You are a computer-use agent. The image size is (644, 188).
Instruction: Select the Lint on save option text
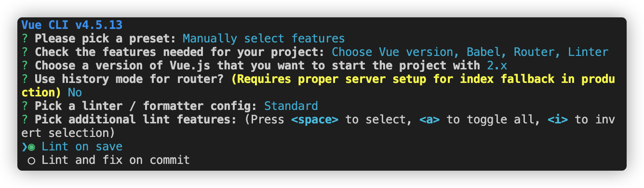(x=82, y=147)
